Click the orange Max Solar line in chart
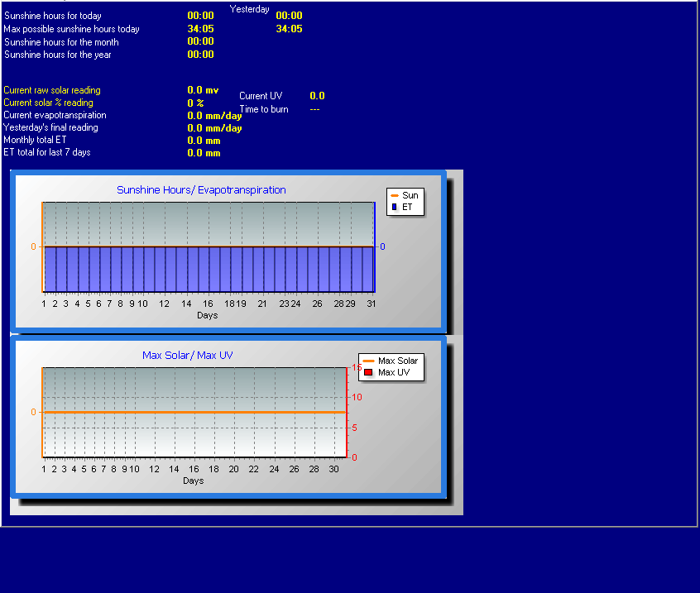 tap(194, 413)
